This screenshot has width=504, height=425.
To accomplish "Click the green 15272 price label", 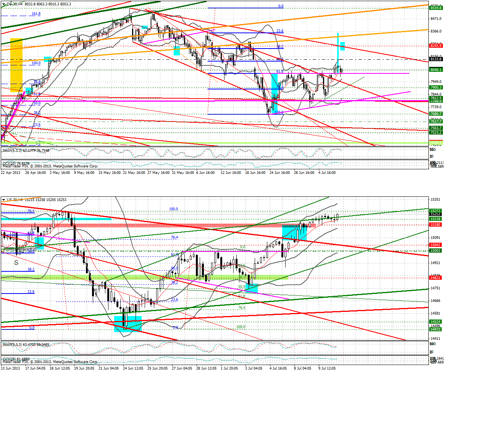I will click(x=435, y=211).
